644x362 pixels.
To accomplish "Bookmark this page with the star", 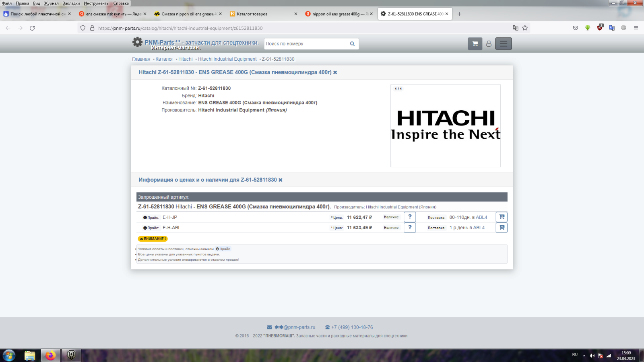I will (x=525, y=28).
